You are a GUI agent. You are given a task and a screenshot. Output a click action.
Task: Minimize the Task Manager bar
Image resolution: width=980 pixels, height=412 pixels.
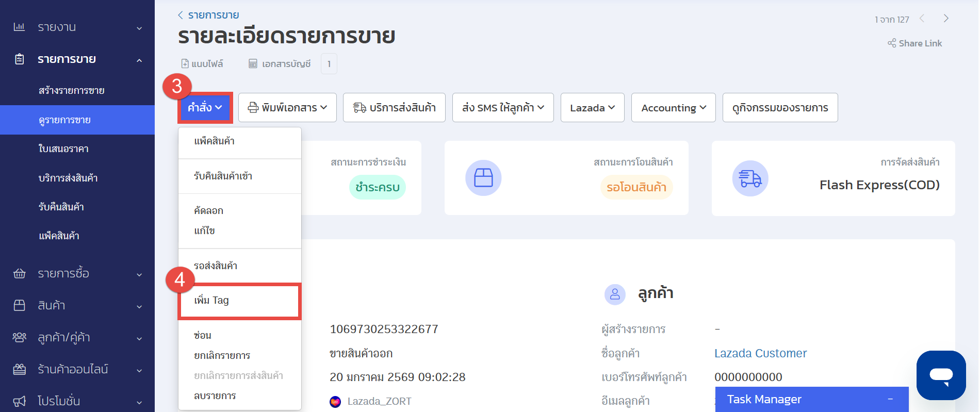pos(890,400)
